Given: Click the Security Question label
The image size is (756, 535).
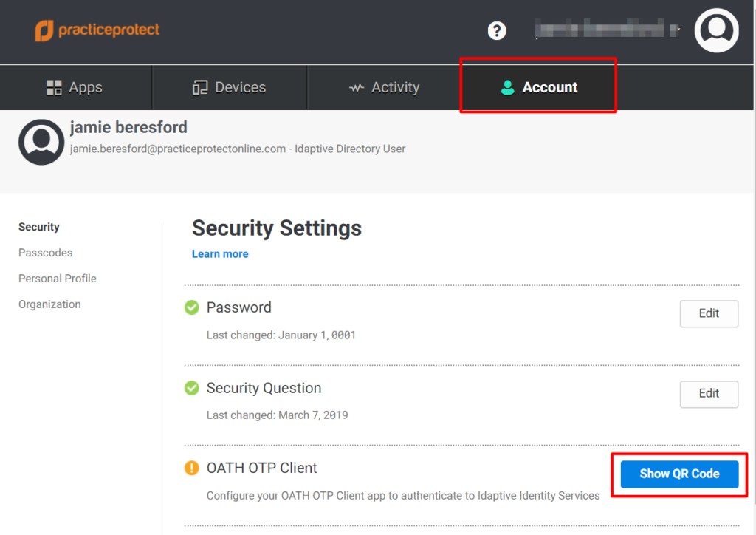Looking at the screenshot, I should [264, 388].
